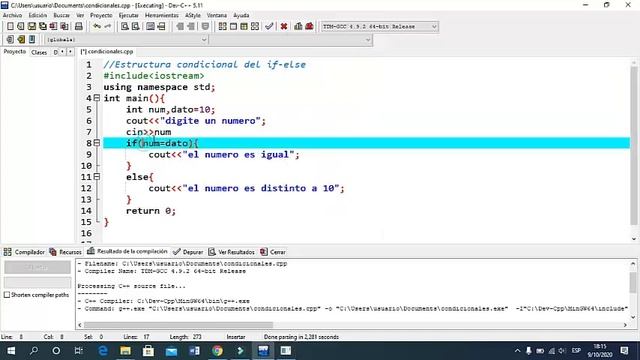The height and width of the screenshot is (360, 640).
Task: Click the Insert snippet icon in second toolbar
Action: (x=10, y=40)
